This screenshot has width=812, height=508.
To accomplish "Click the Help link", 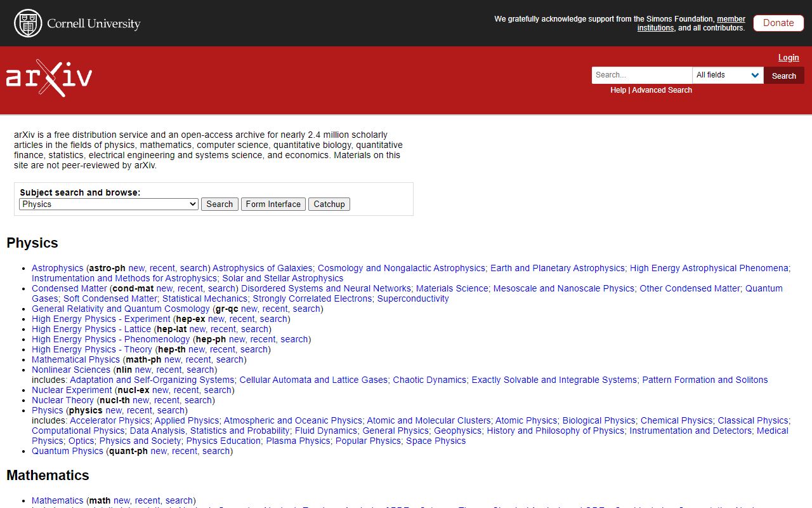I will pyautogui.click(x=618, y=90).
